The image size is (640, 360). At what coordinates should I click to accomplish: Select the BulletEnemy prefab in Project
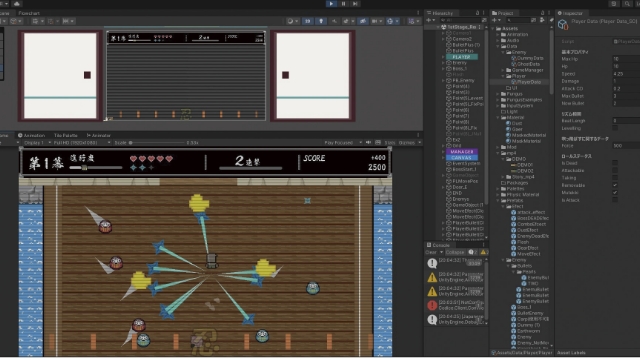tap(527, 313)
